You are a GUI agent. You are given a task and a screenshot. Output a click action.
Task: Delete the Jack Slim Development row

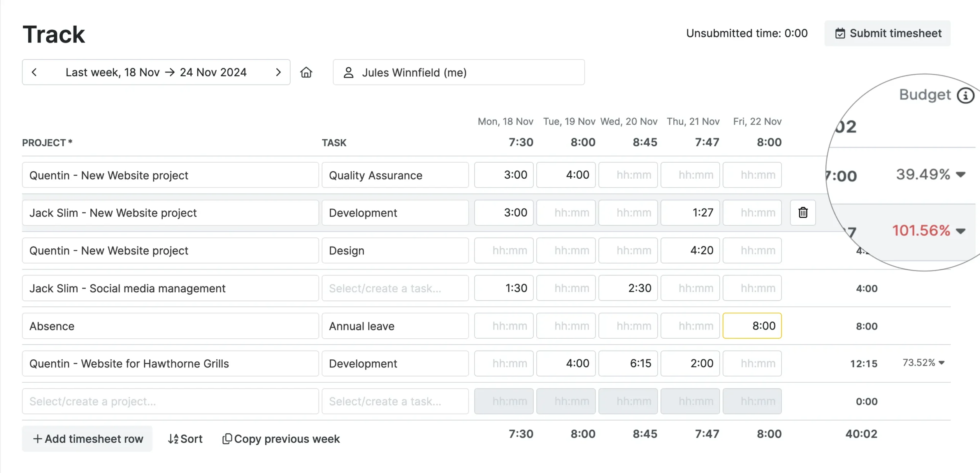click(x=803, y=212)
